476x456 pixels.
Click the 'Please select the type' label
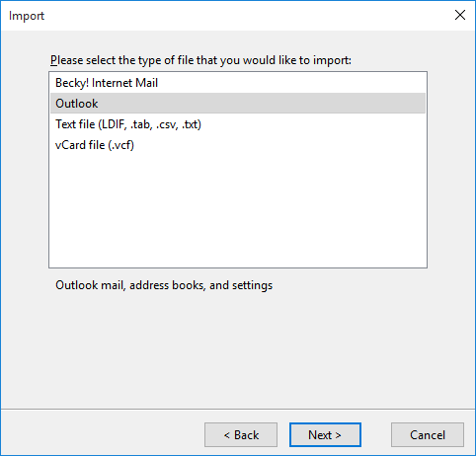click(x=200, y=60)
